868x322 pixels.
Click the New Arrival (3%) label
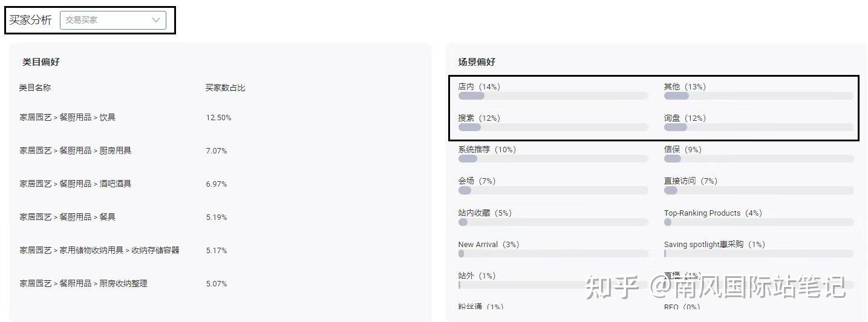(x=488, y=245)
